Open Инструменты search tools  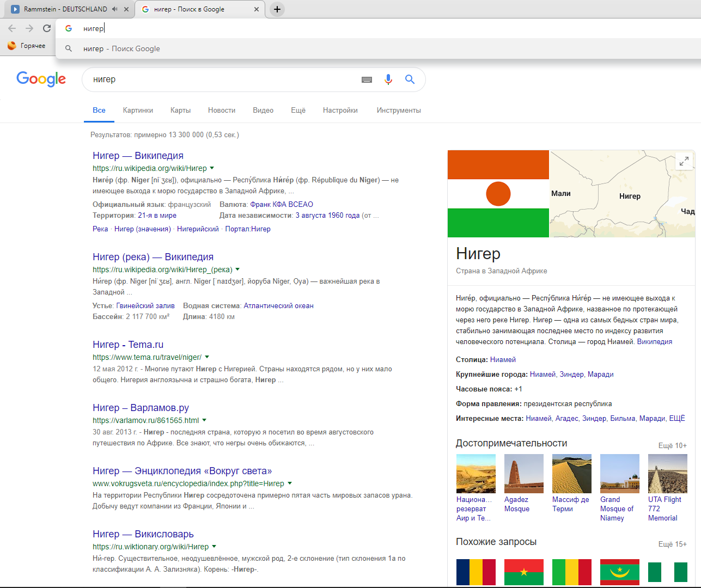pos(399,110)
